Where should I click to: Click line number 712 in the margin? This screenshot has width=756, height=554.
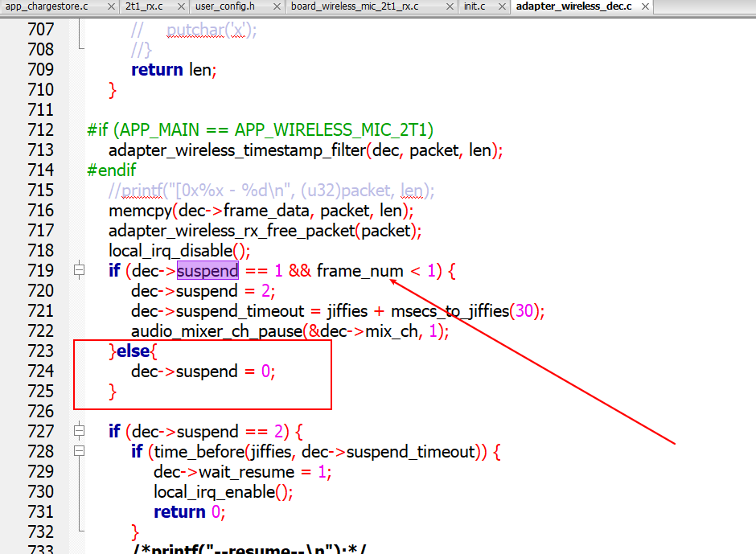point(40,129)
